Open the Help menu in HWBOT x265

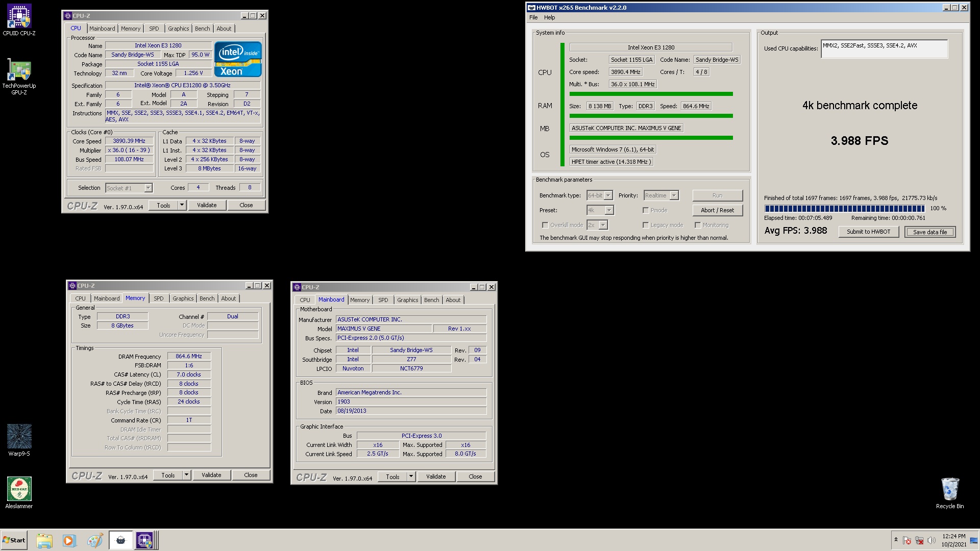549,17
